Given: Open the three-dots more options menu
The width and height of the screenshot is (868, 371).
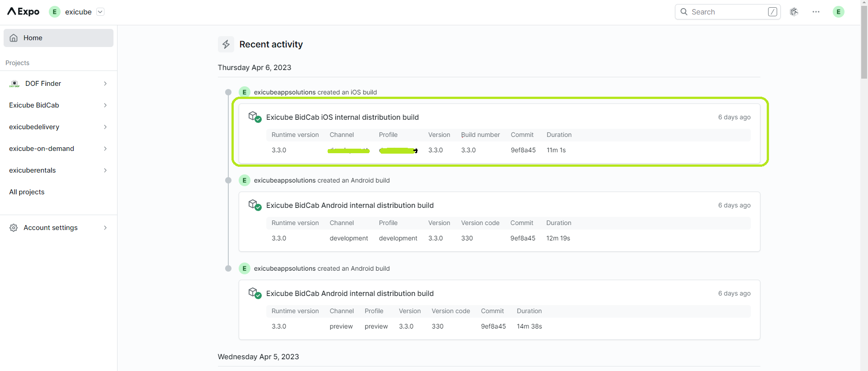Looking at the screenshot, I should tap(816, 12).
